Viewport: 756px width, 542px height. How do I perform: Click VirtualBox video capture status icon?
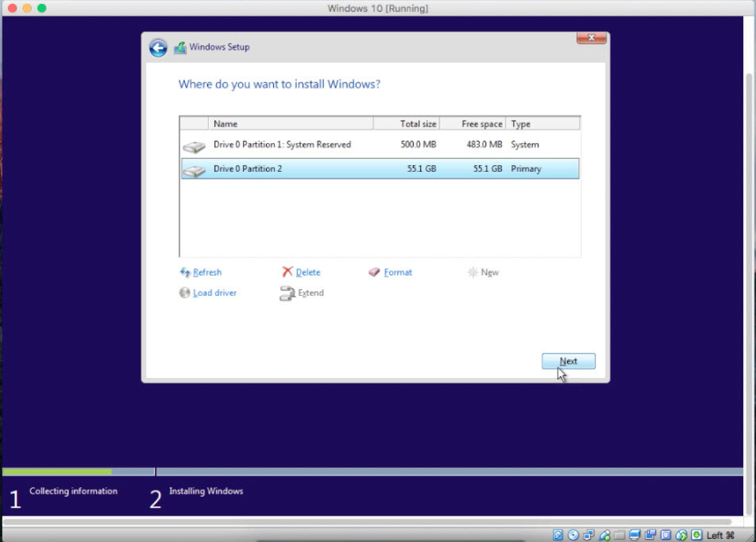650,534
